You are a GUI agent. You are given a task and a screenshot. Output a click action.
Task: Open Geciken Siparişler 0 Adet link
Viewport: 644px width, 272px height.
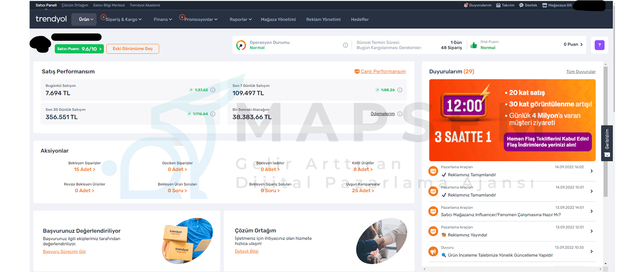coord(177,170)
